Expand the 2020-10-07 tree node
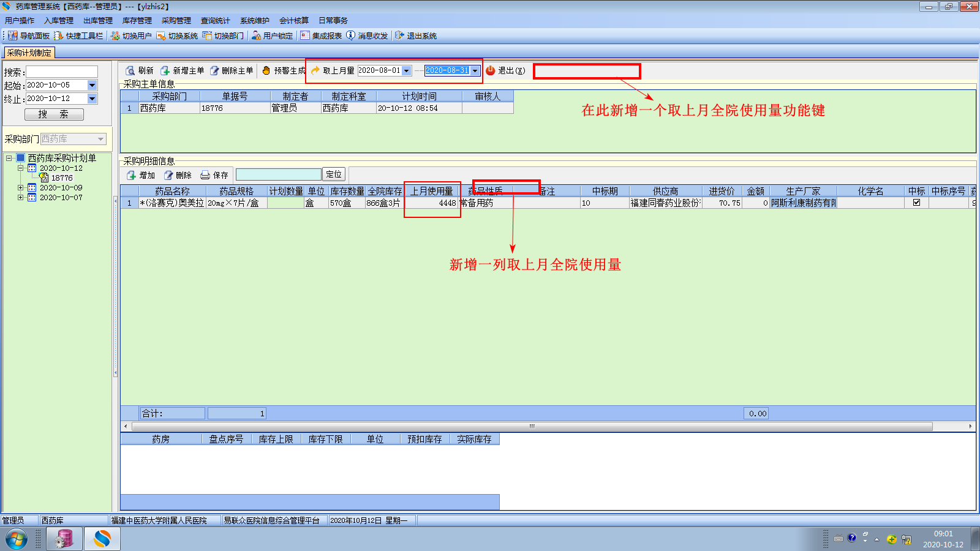 pos(20,197)
